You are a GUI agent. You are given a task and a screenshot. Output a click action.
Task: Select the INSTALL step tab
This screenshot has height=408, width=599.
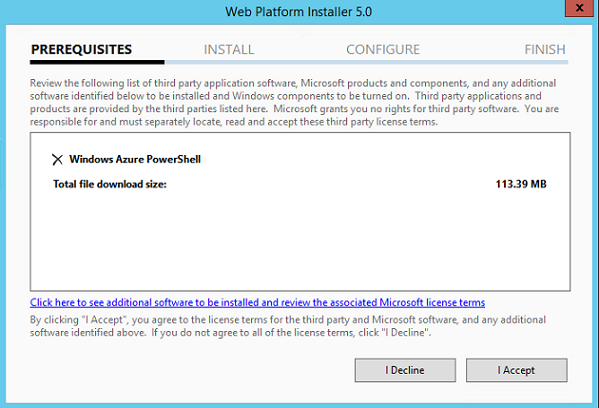[x=229, y=49]
